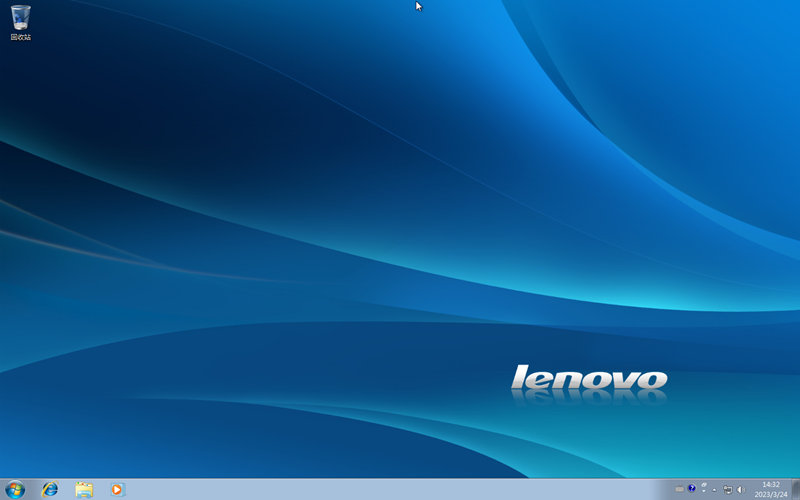Launch Internet Explorer from the taskbar

[49, 489]
